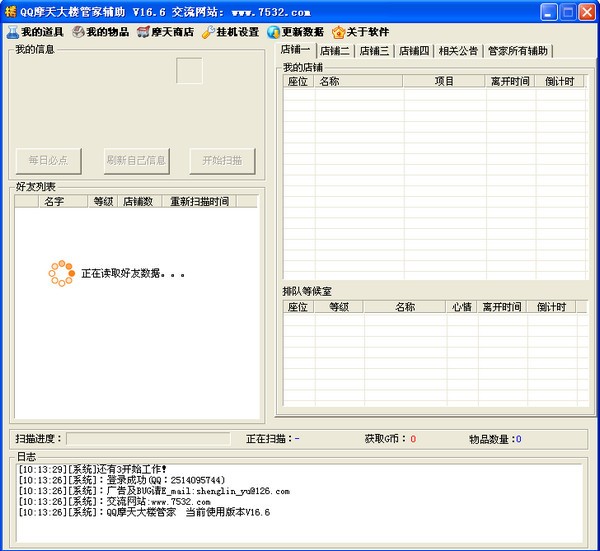Screen dimensions: 600x551
Task: Click the loading spinner in friend list
Action: pos(61,274)
